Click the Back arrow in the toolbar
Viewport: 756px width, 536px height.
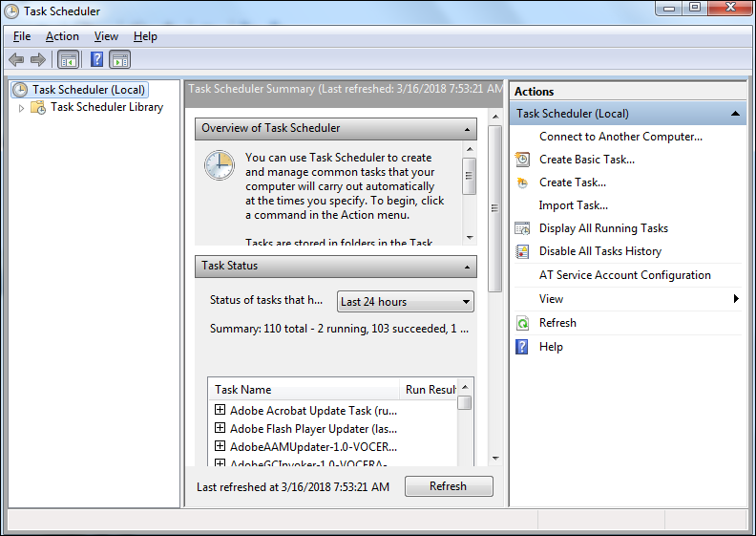(16, 59)
